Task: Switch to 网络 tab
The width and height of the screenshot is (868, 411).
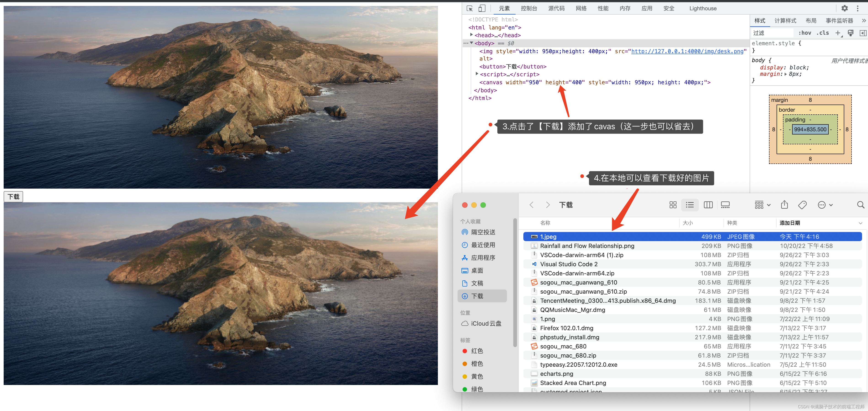Action: 581,8
